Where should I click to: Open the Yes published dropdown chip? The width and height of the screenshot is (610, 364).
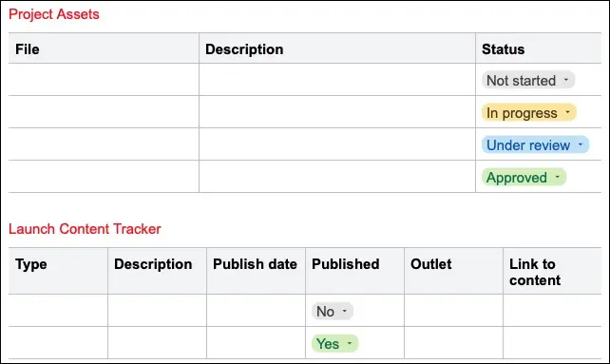point(334,343)
